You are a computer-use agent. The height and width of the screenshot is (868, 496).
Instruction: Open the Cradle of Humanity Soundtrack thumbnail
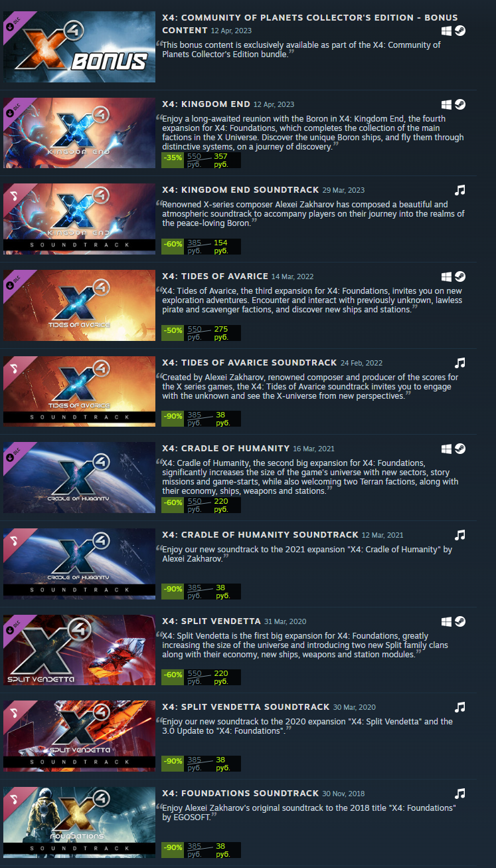[x=79, y=564]
